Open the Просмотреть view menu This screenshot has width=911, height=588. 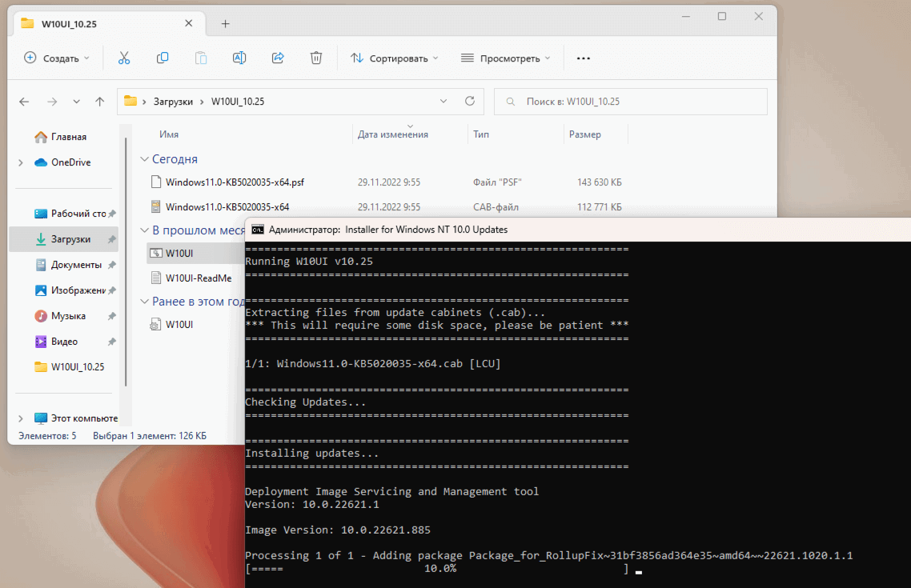point(505,58)
